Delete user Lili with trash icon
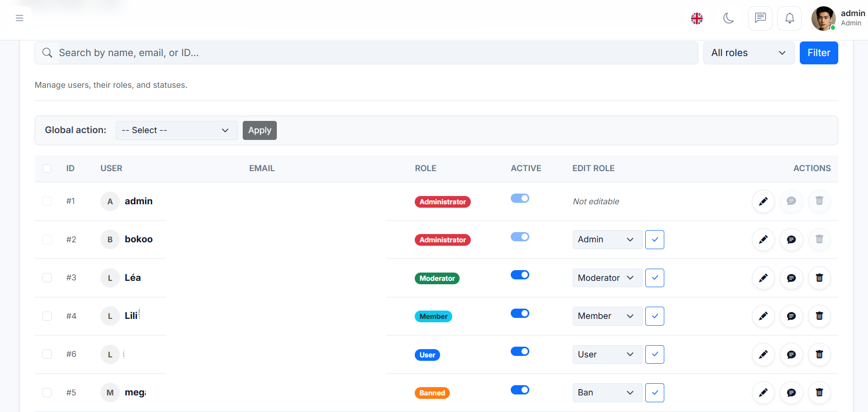 (x=819, y=316)
